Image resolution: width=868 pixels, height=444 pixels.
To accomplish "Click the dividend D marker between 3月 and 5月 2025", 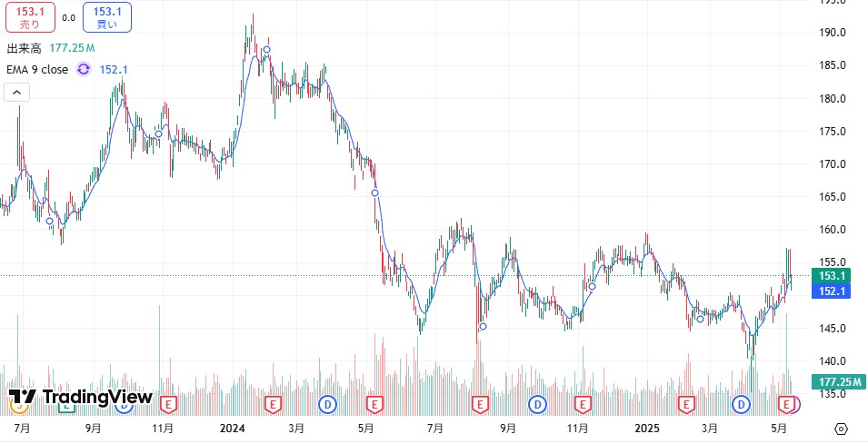I will point(743,402).
